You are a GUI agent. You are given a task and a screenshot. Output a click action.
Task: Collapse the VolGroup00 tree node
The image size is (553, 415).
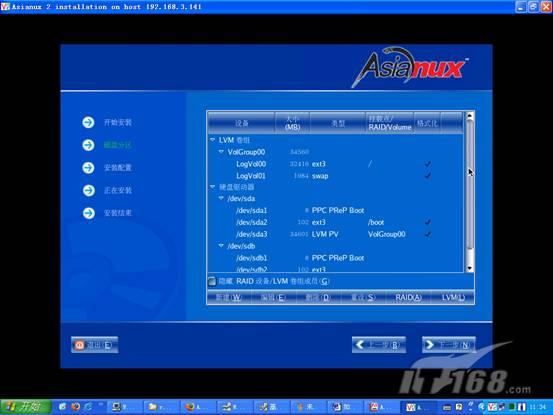(x=221, y=152)
